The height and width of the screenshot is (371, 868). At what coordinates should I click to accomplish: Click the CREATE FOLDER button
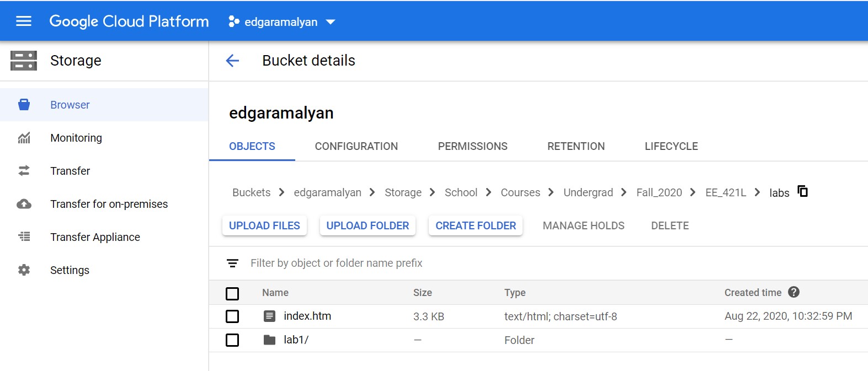(476, 225)
